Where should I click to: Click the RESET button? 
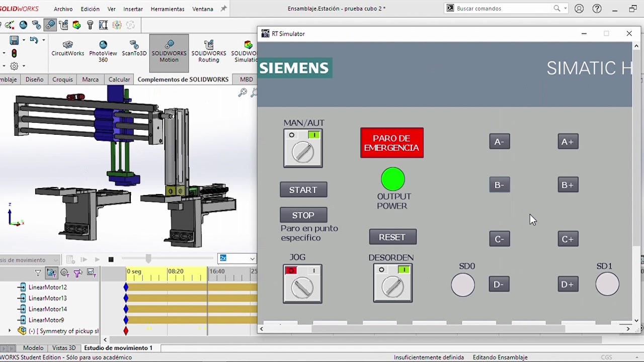click(x=392, y=237)
